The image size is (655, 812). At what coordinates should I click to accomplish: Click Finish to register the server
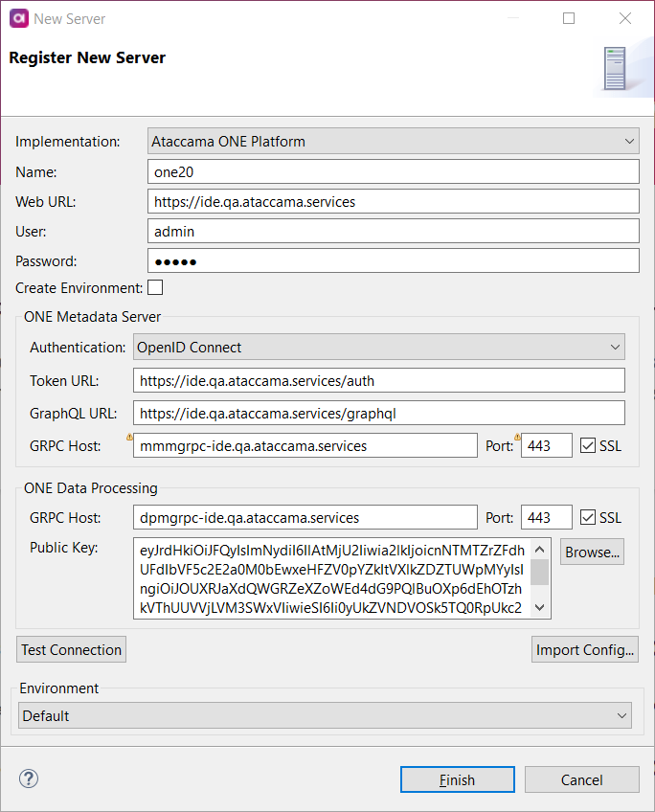tap(457, 778)
